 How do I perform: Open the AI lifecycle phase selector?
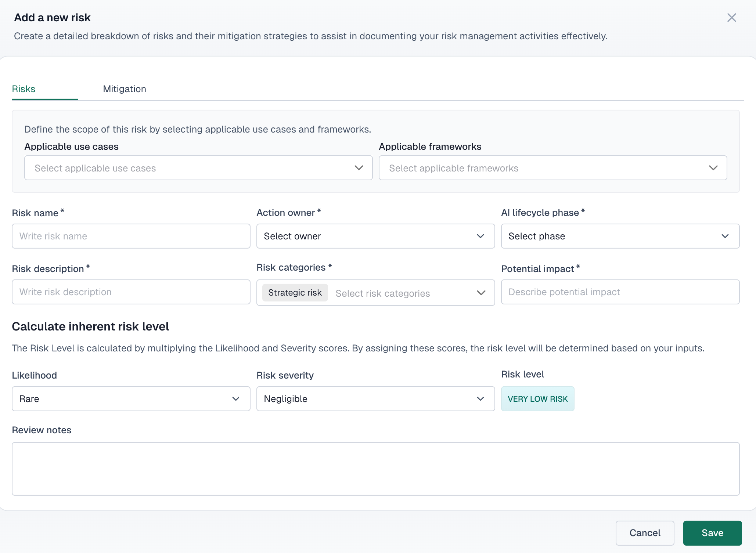pyautogui.click(x=620, y=236)
